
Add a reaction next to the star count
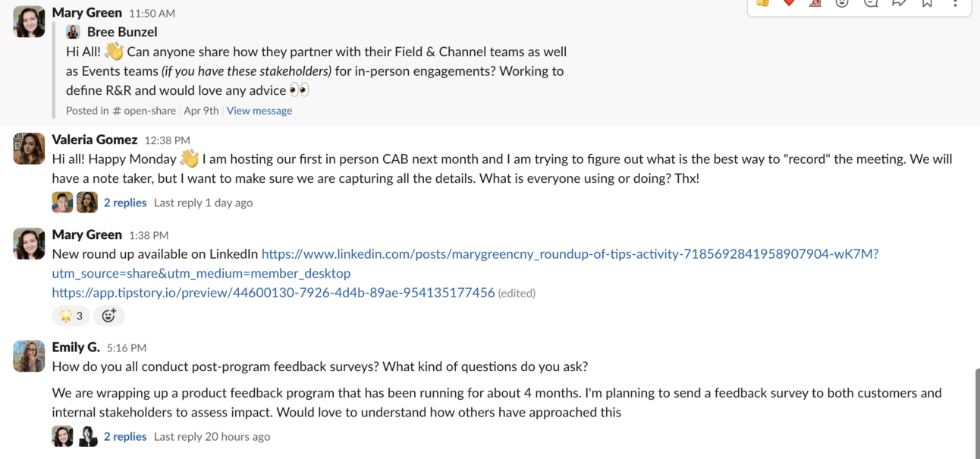tap(108, 316)
